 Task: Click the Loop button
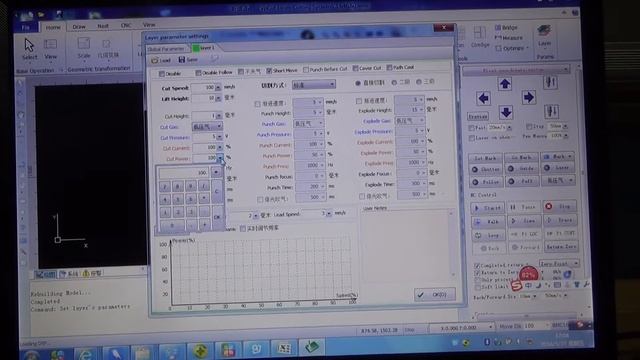[489, 236]
